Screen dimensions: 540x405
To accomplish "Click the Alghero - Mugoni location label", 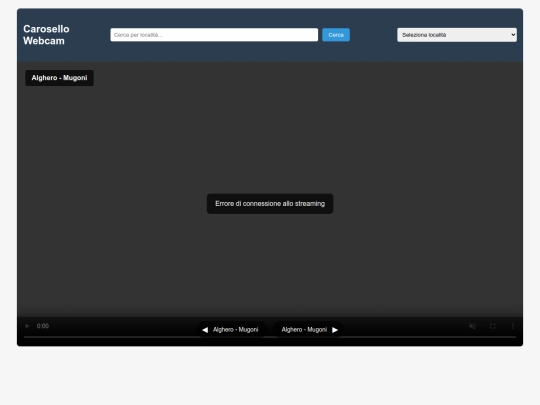I will 59,78.
